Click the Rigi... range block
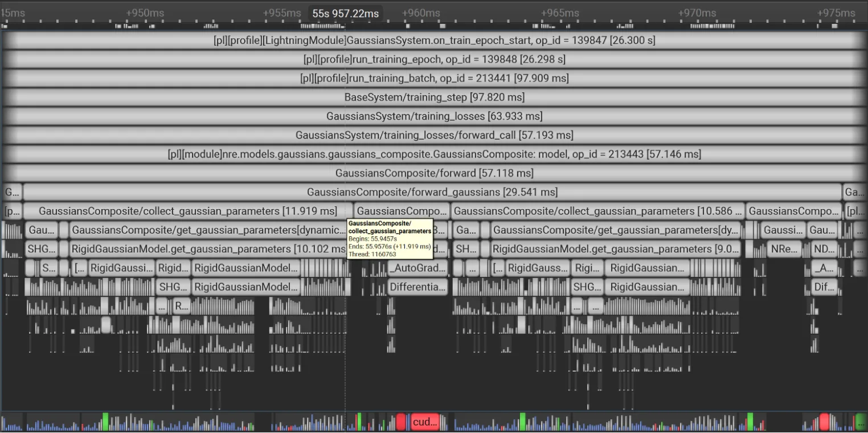This screenshot has width=868, height=433. (x=587, y=268)
